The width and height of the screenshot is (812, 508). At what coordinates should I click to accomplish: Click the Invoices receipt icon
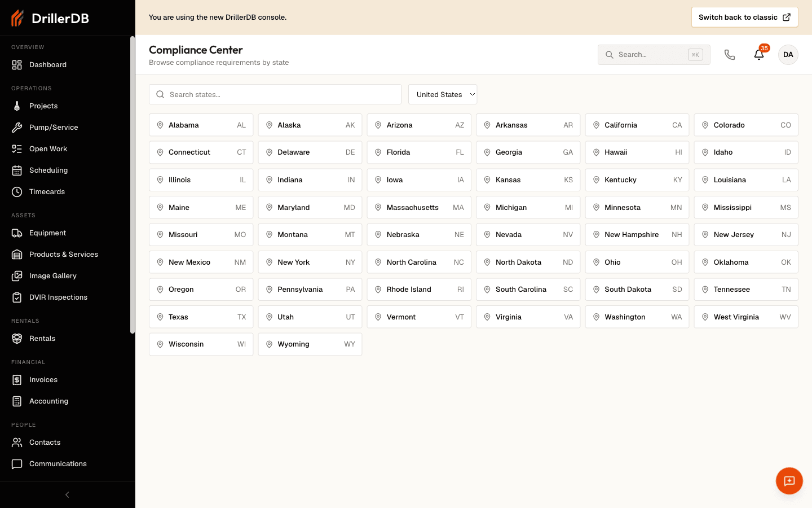[x=17, y=380]
